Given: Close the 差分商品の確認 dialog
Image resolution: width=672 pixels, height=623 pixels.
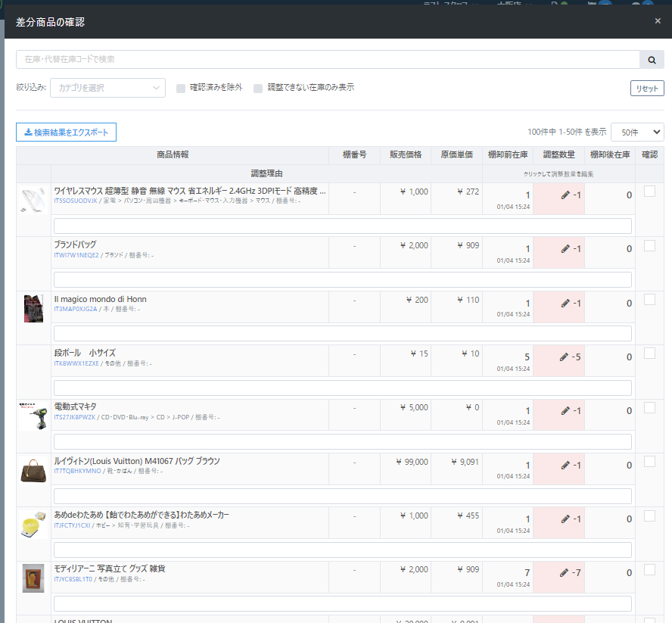Looking at the screenshot, I should coord(658,21).
